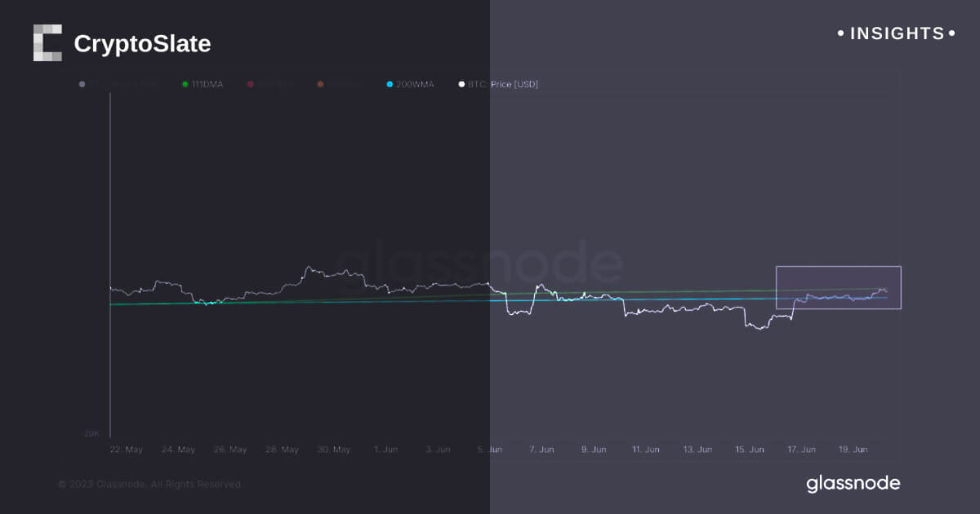Open the INSIGHTS label
The height and width of the screenshot is (514, 980).
pyautogui.click(x=897, y=34)
